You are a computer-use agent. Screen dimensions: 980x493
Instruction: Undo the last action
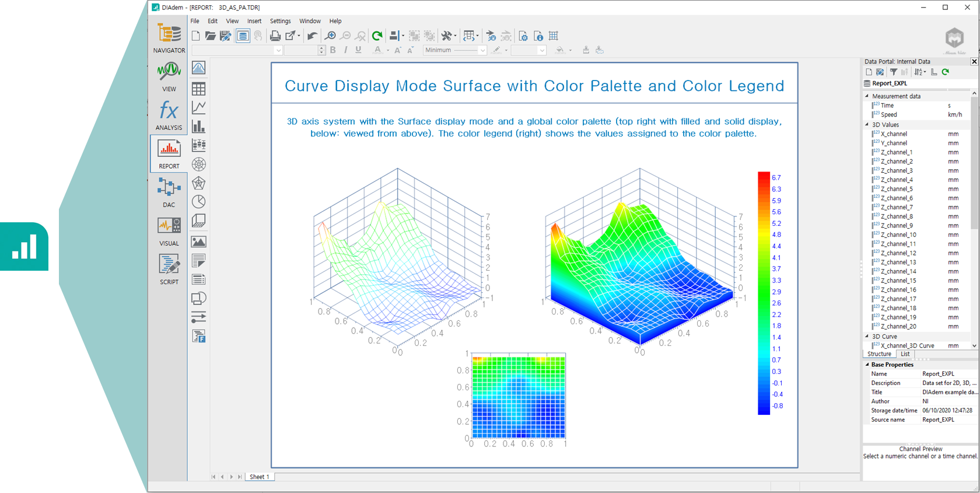point(312,36)
